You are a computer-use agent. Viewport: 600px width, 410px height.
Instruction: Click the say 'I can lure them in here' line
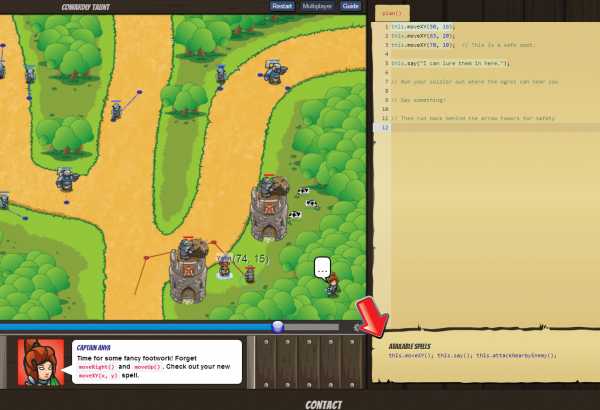[x=450, y=64]
